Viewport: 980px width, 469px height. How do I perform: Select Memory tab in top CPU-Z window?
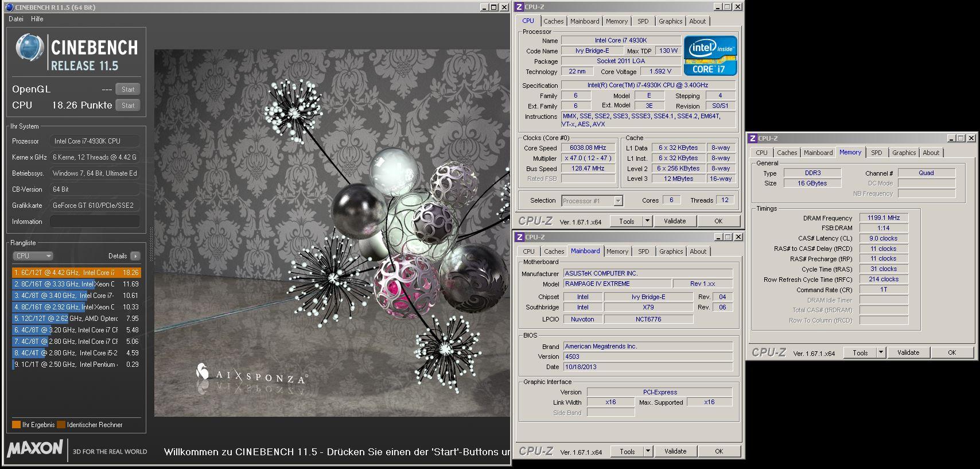(x=617, y=21)
